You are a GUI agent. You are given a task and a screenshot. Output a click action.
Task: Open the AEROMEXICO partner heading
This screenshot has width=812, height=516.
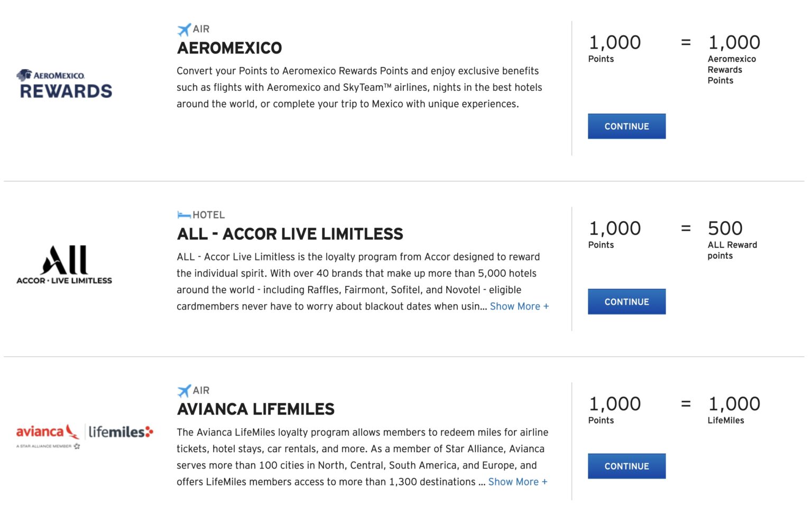[x=229, y=48]
